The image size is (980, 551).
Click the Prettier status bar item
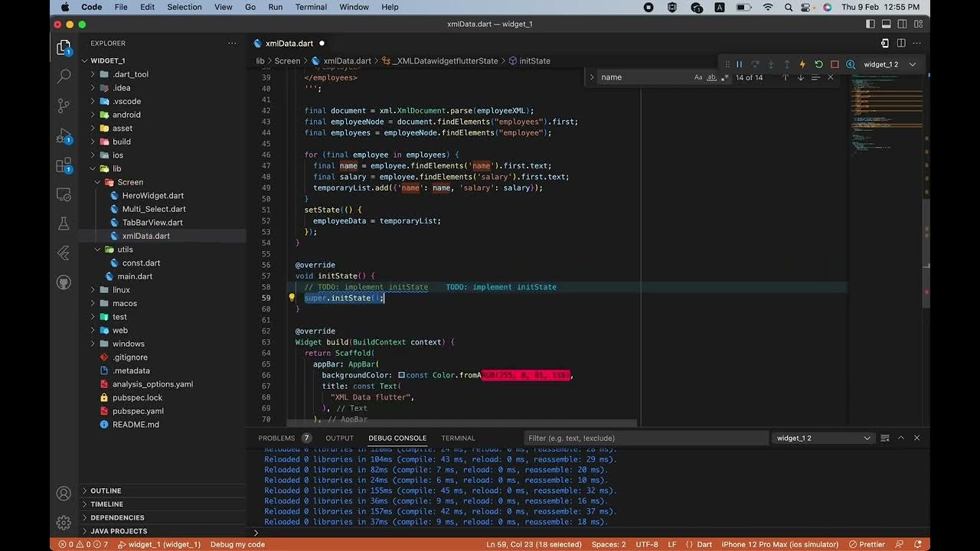click(867, 544)
